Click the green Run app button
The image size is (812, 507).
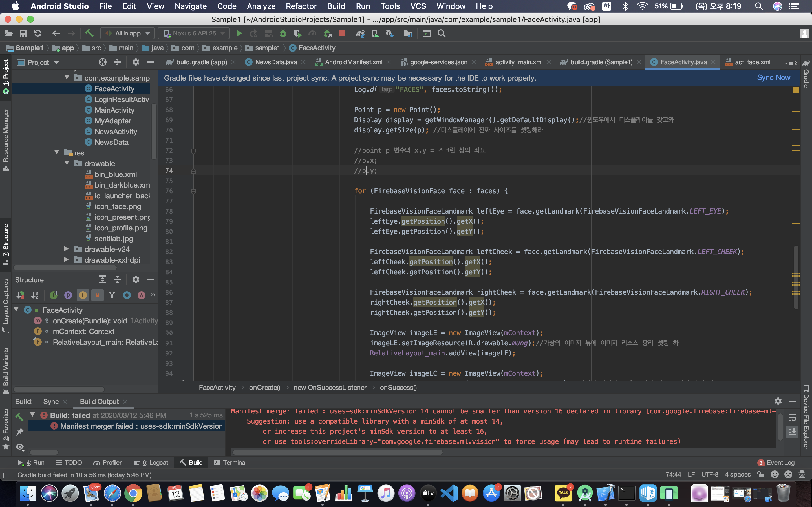pos(239,33)
